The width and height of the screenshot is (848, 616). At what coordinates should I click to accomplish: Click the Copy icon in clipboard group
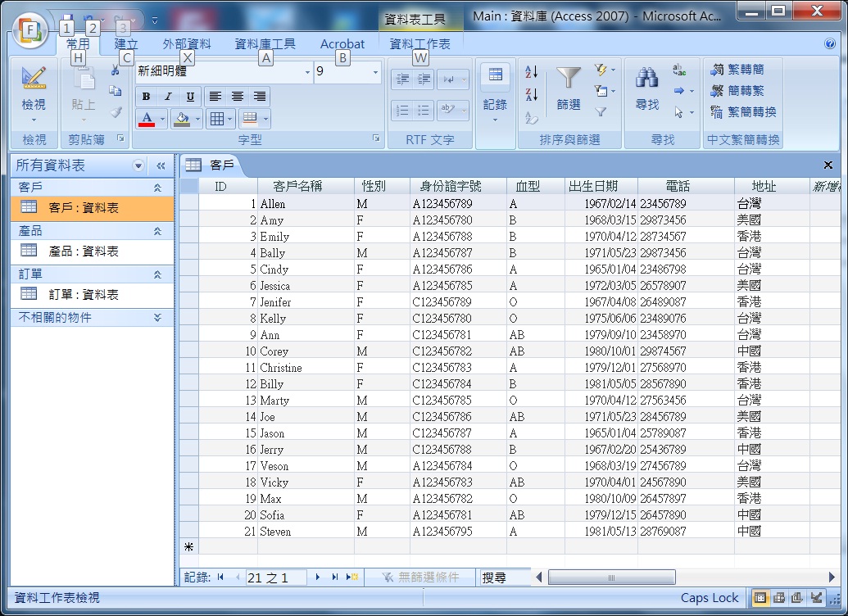click(x=116, y=90)
